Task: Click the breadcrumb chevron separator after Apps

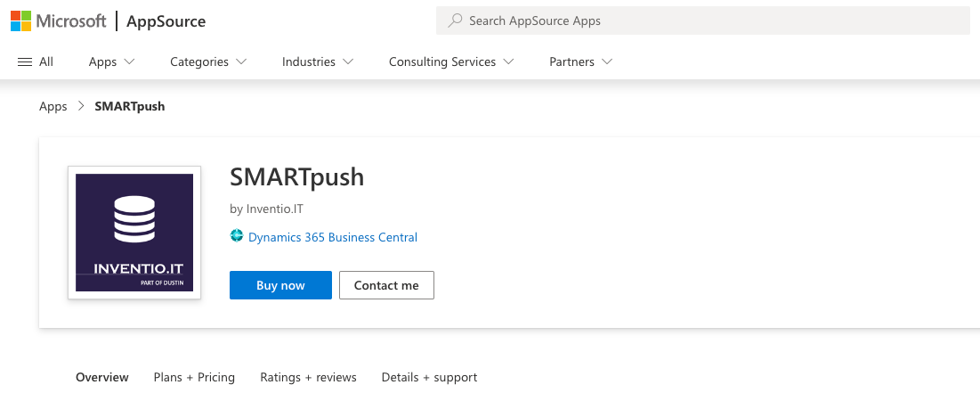Action: tap(81, 106)
